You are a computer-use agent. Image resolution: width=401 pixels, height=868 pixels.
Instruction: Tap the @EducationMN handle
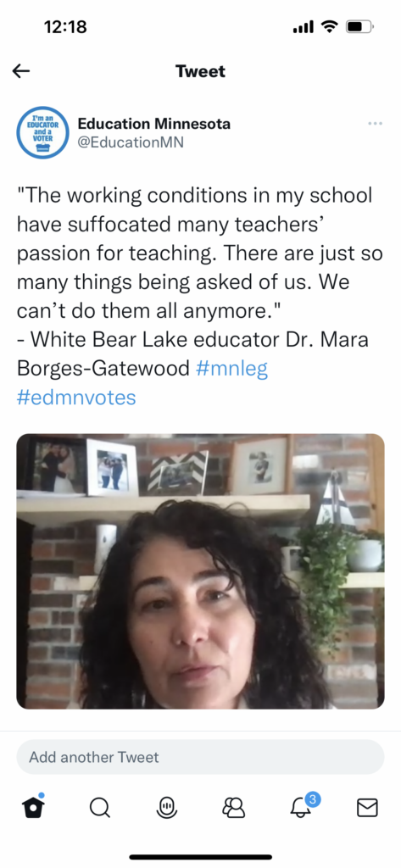[x=131, y=142]
